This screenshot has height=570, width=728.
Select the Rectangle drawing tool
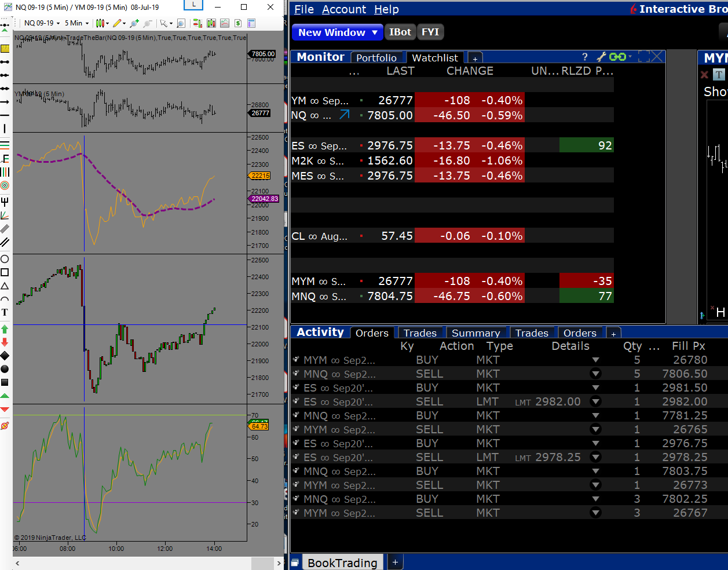(x=5, y=272)
